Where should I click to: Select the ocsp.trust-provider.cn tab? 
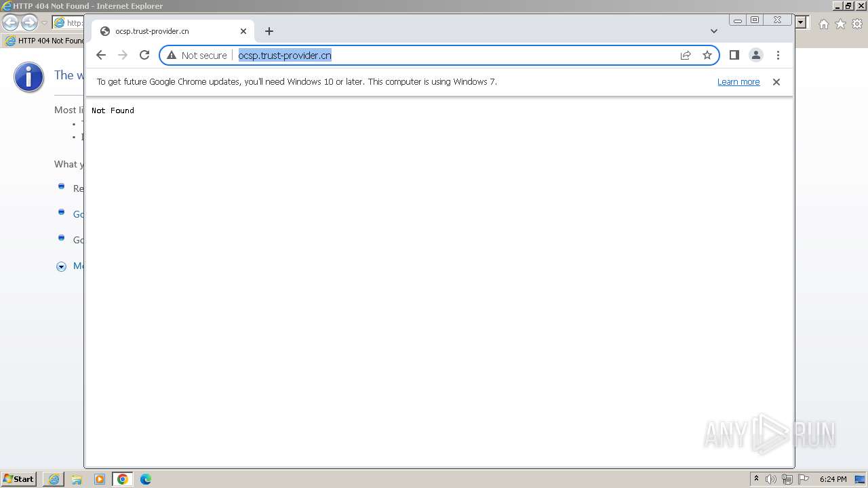pyautogui.click(x=173, y=31)
